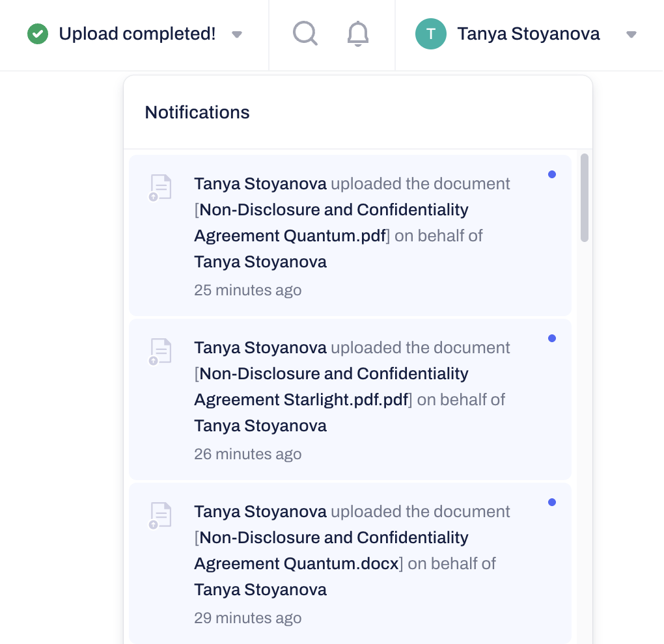
Task: Click the Upload completed! status text
Action: coord(137,34)
